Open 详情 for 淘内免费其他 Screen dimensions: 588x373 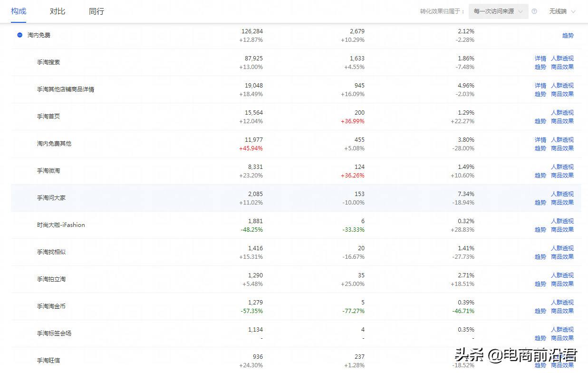[x=540, y=140]
